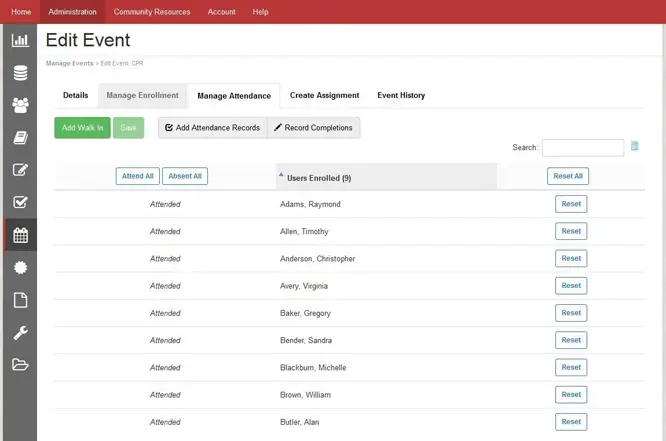Click the export icon beside search box
This screenshot has width=666, height=441.
(x=634, y=147)
